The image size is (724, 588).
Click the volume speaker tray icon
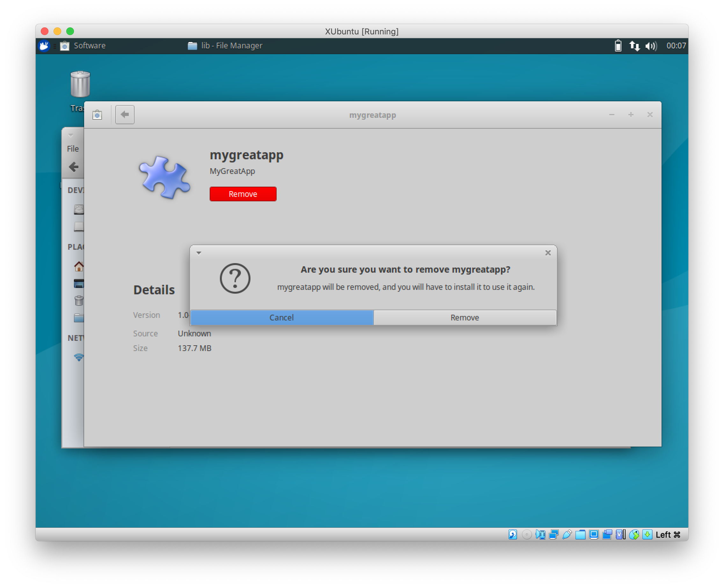coord(650,45)
